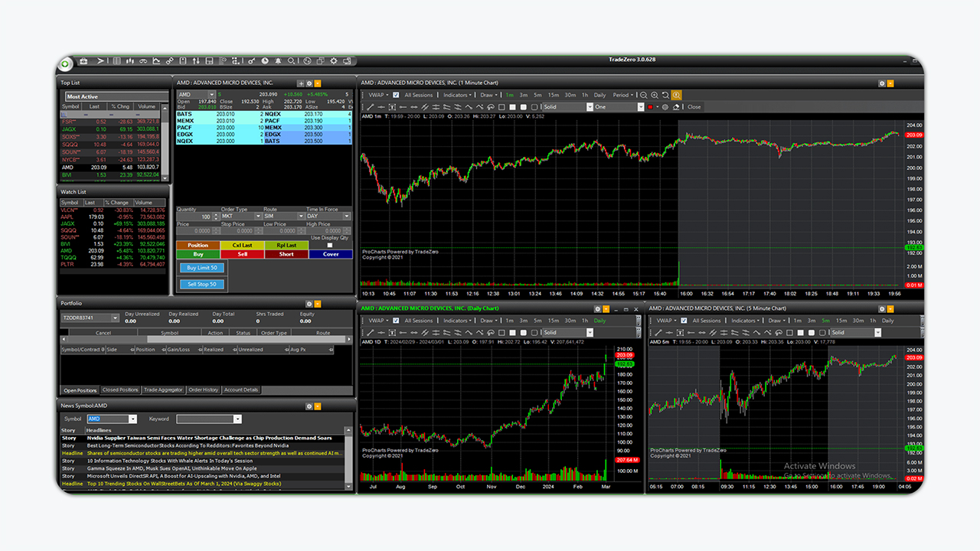Click the Cxl Last button

[x=243, y=245]
